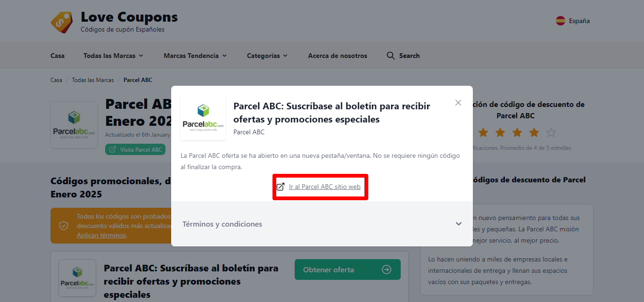This screenshot has width=644, height=302.
Task: Click the Search magnifier icon
Action: (x=390, y=56)
